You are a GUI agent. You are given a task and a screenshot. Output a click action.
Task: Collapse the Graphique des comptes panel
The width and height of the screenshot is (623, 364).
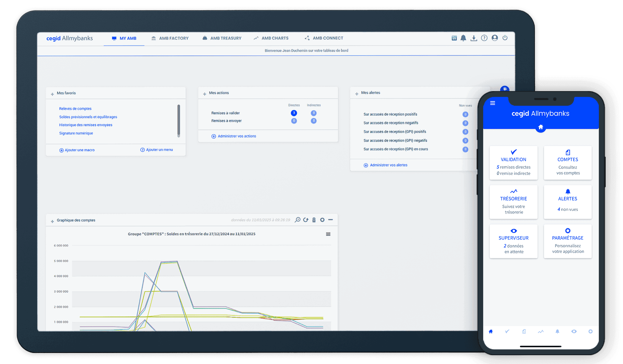331,220
